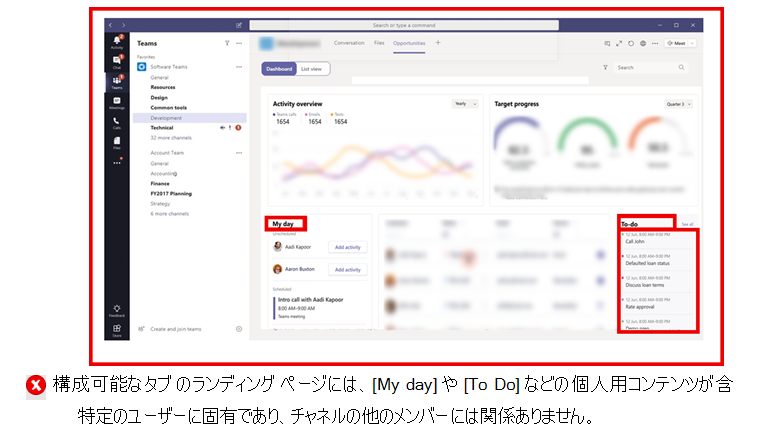
Task: Click red alert badge on Technical channel
Action: pos(238,128)
